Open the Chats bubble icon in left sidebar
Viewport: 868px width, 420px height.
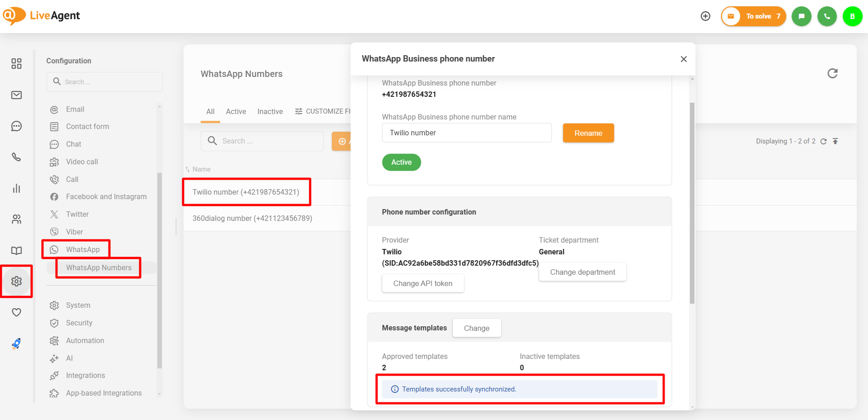click(17, 126)
